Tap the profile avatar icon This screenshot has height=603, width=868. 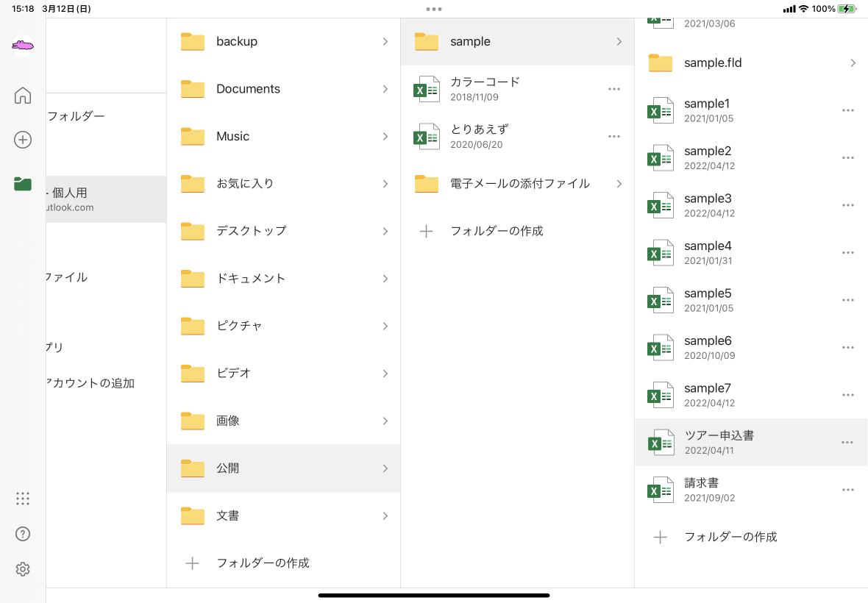click(23, 46)
